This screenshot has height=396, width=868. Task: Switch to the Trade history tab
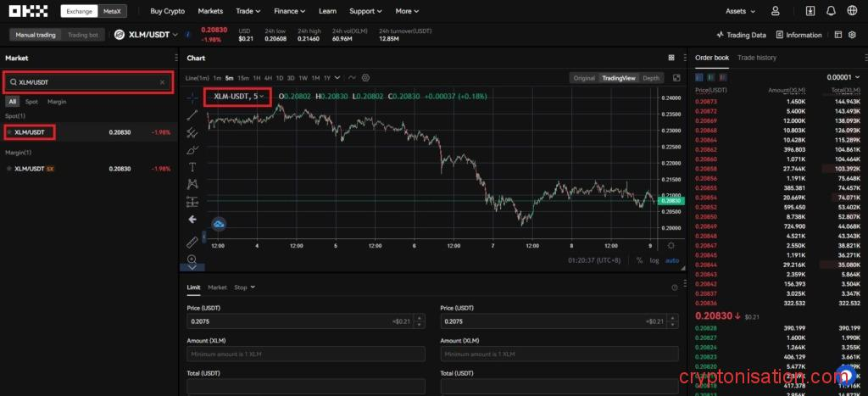tap(756, 58)
